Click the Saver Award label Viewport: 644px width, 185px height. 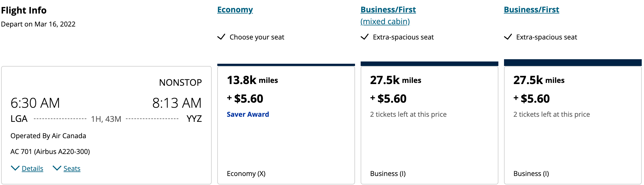(x=248, y=114)
